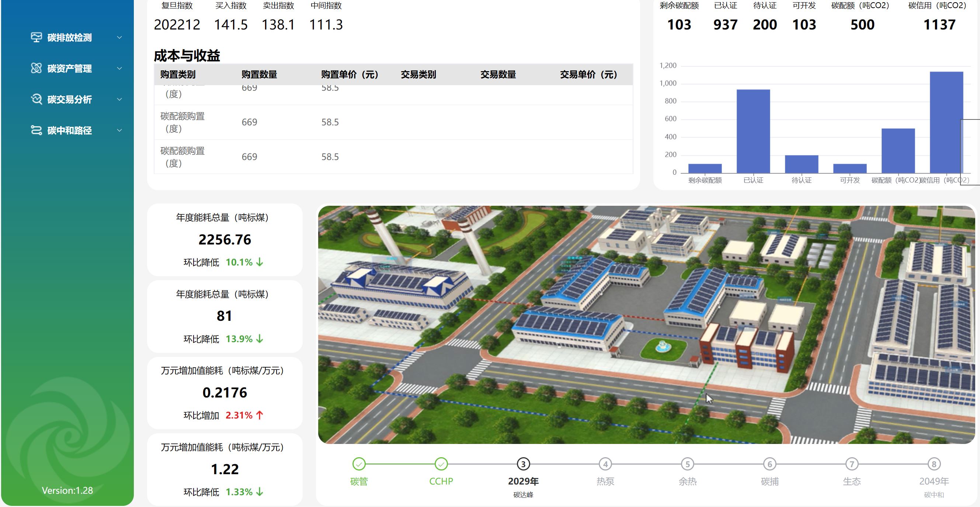980x507 pixels.
Task: Click the 购置单价 column header
Action: 349,74
